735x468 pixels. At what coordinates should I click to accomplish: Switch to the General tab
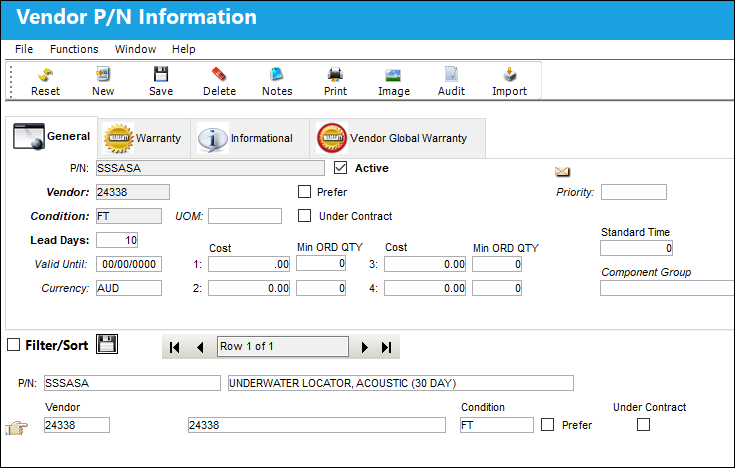point(52,136)
